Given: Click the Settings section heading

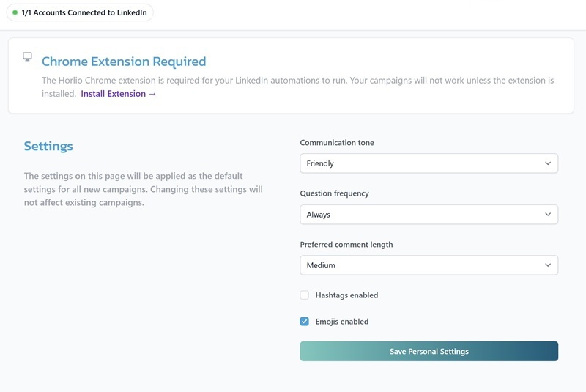Looking at the screenshot, I should 48,146.
